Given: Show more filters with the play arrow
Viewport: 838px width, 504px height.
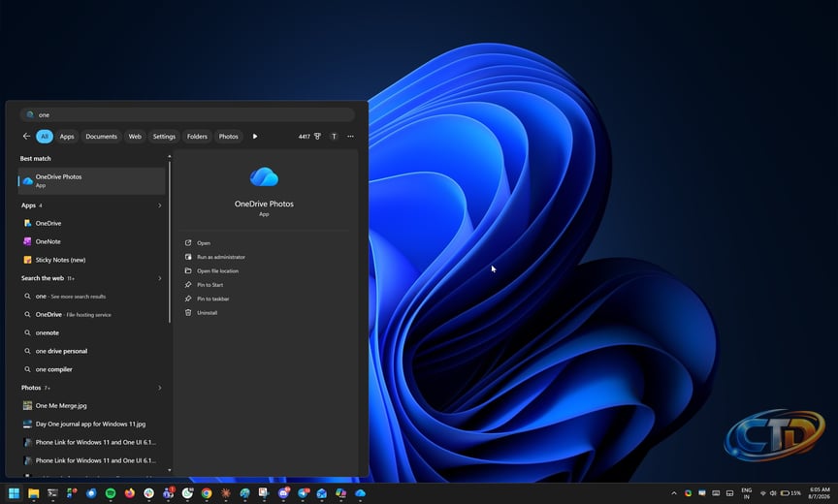Looking at the screenshot, I should point(255,136).
